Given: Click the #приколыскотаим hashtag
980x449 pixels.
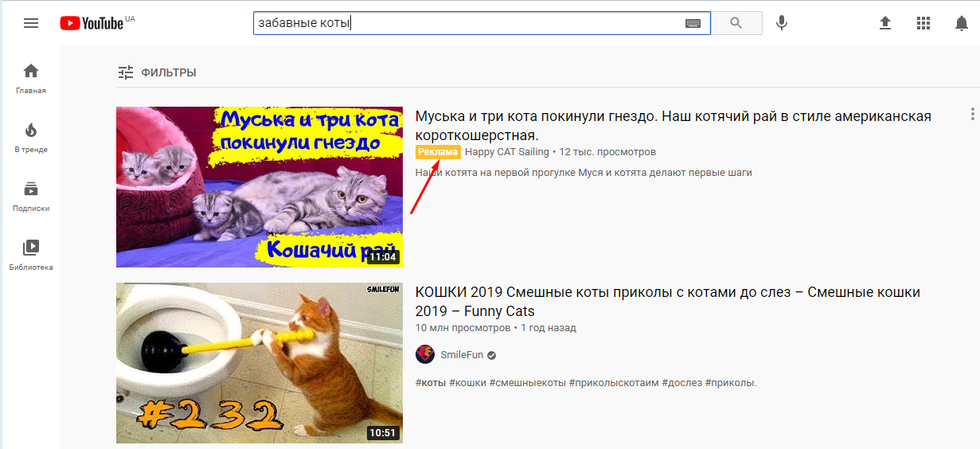Looking at the screenshot, I should coord(614,383).
